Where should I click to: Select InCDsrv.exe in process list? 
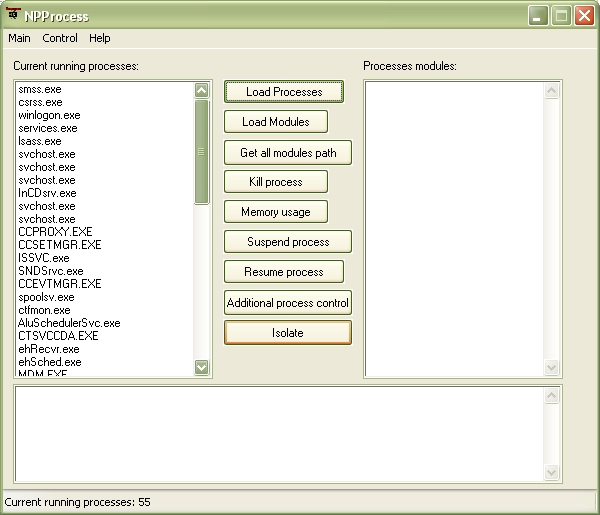[x=105, y=193]
